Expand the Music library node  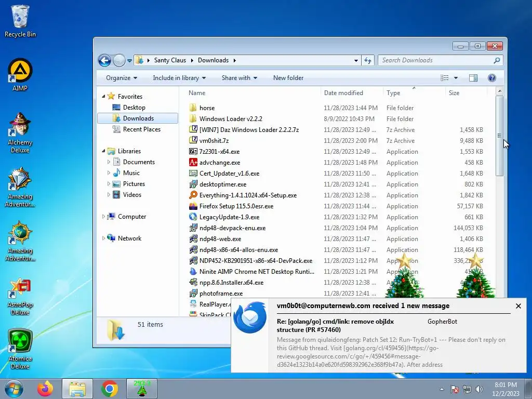109,172
